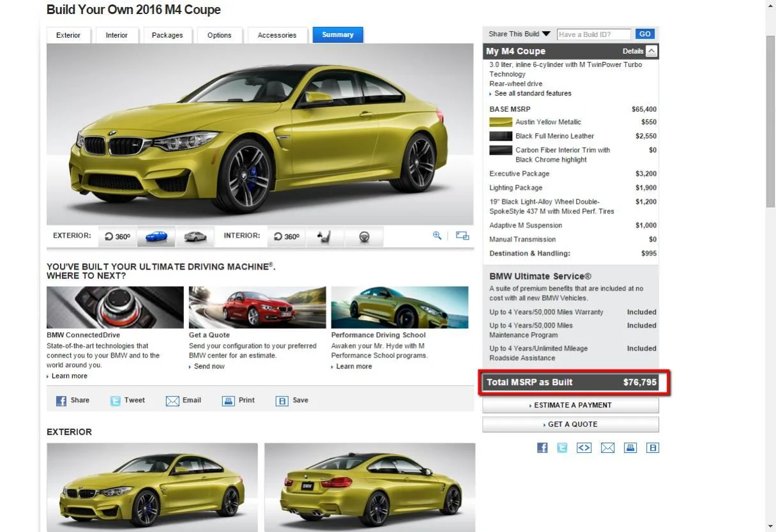
Task: Click the Twitter Tweet icon below the gallery
Action: [115, 401]
